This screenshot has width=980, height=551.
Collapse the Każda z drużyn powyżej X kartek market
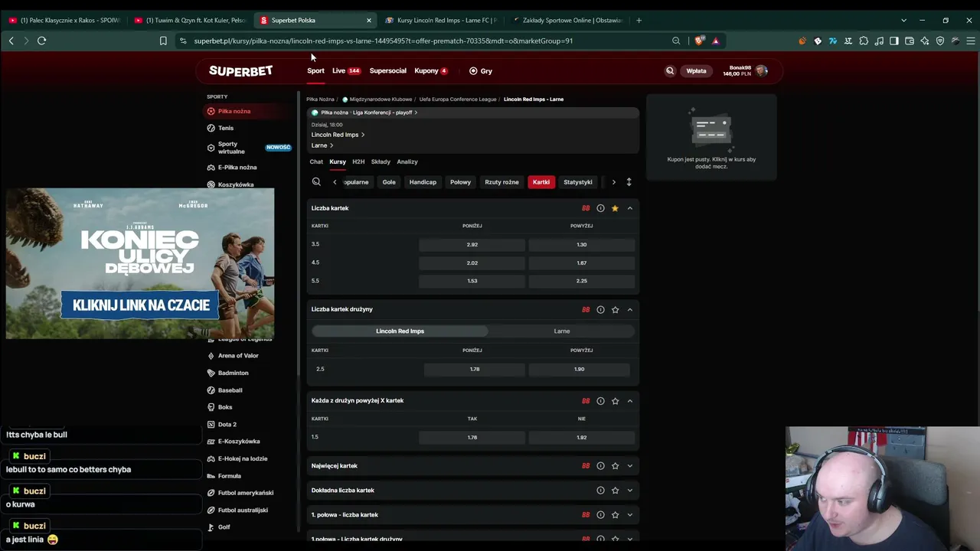click(630, 401)
